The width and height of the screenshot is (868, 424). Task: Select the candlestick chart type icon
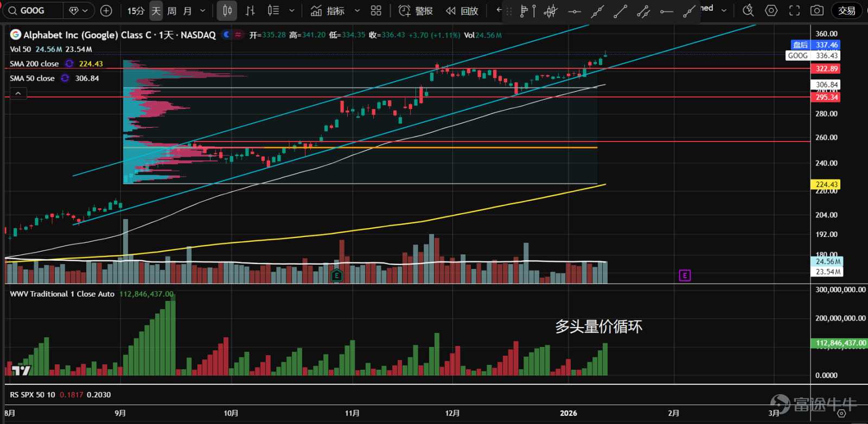click(x=227, y=10)
